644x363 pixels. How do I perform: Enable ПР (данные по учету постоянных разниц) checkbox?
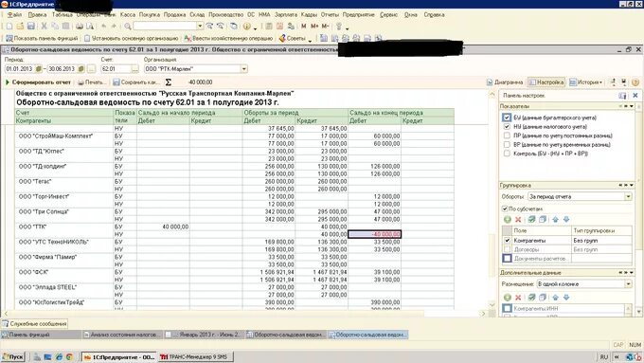point(507,136)
